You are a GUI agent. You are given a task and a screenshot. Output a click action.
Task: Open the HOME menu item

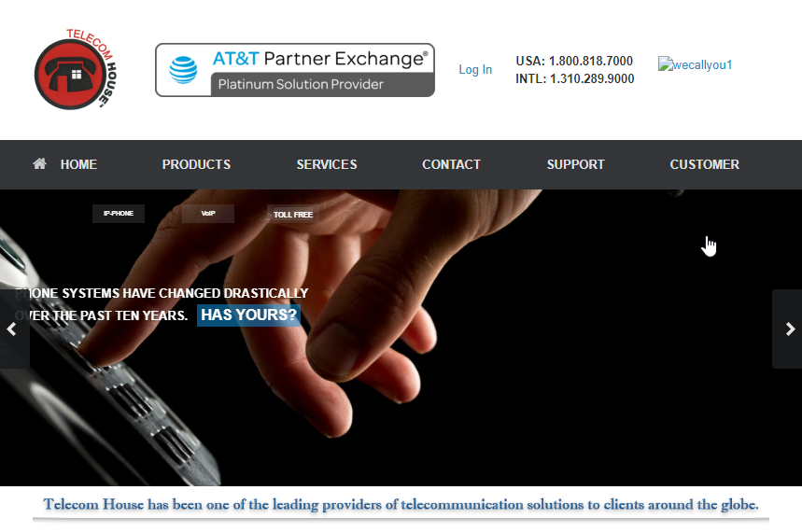(78, 164)
